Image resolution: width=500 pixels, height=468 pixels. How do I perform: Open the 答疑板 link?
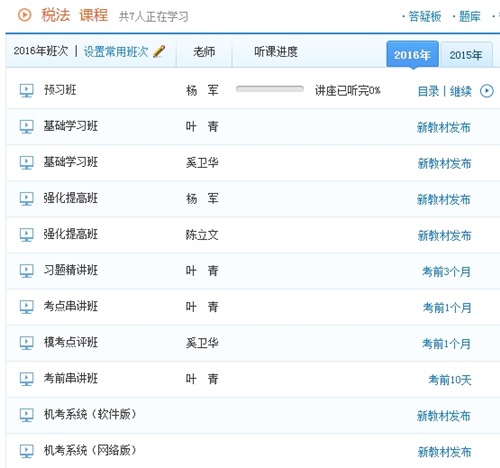point(425,16)
